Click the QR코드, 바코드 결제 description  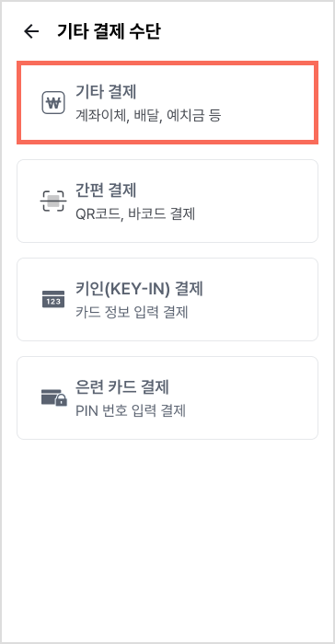pyautogui.click(x=134, y=214)
